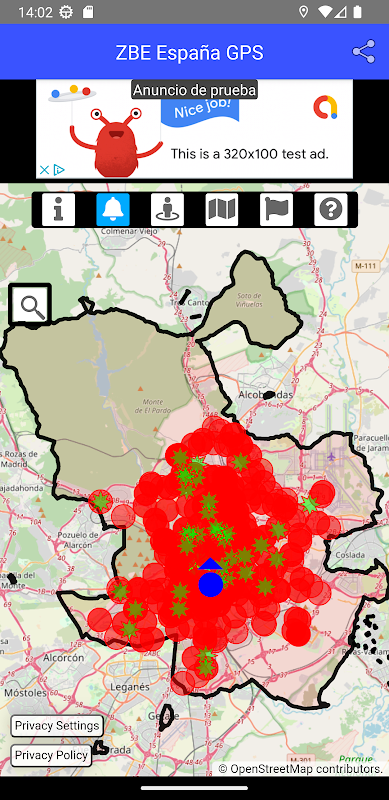Tap the AdChoices triangle icon
The width and height of the screenshot is (389, 800).
59,170
